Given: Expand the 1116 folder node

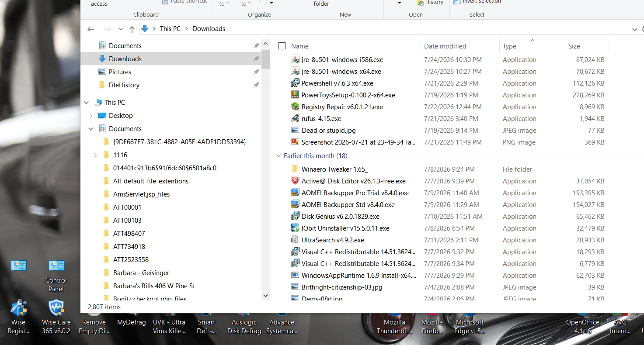Looking at the screenshot, I should tap(95, 155).
